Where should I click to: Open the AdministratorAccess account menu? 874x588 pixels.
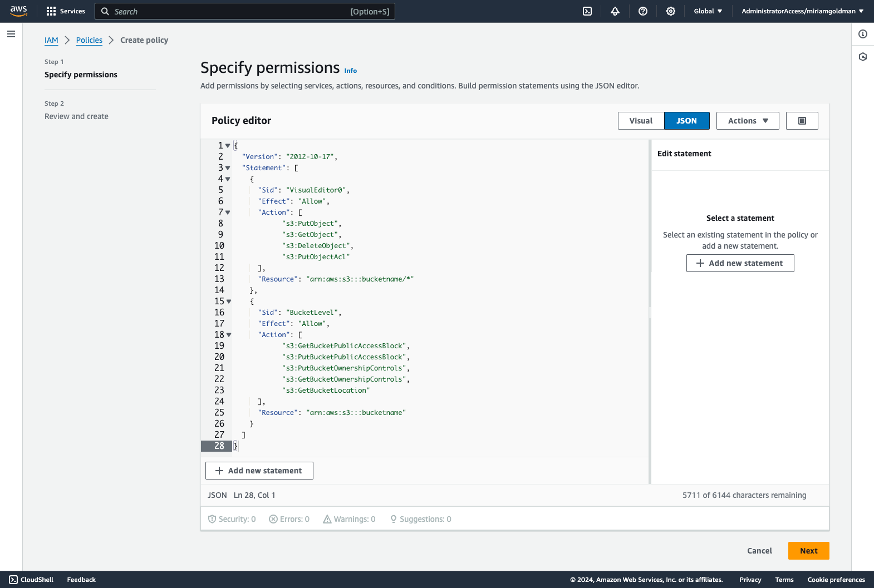click(x=802, y=11)
